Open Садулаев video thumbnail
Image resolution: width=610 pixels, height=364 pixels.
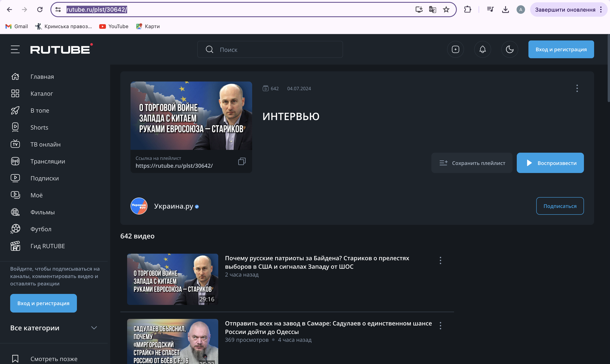172,341
